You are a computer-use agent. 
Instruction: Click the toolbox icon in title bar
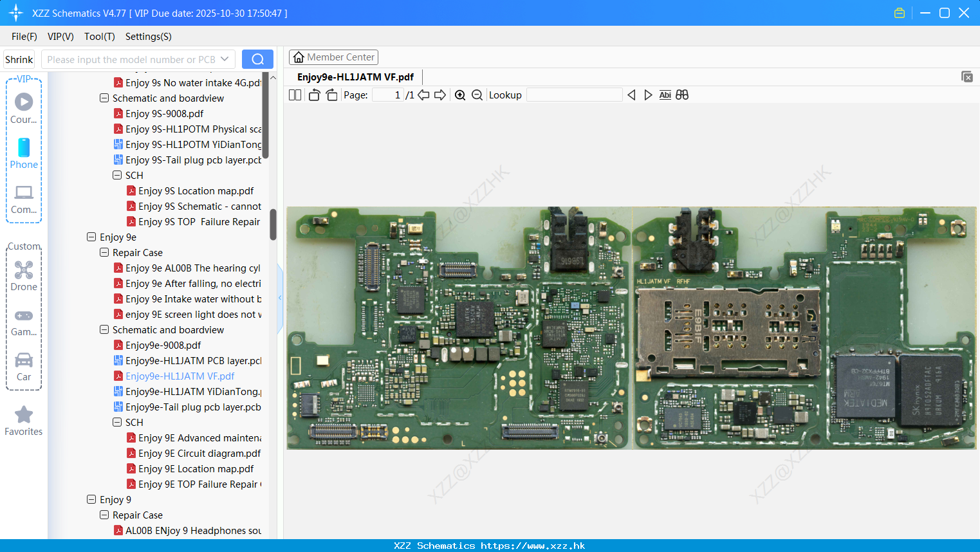[x=900, y=13]
